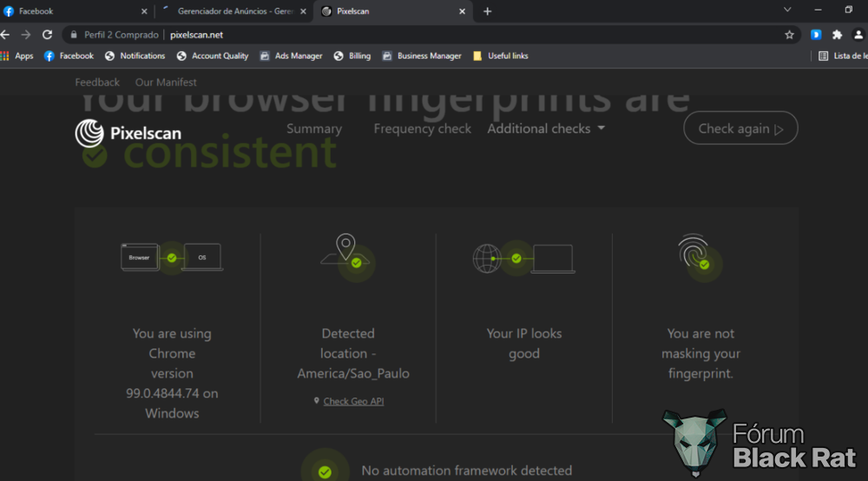Click the 'not masking your fingerprint' text
This screenshot has width=868, height=481.
tap(700, 353)
